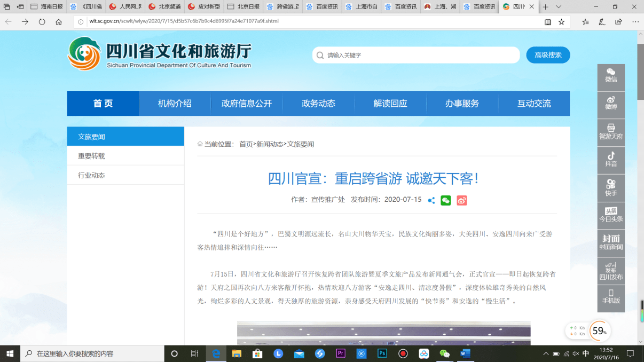Open browser settings ellipsis menu
The height and width of the screenshot is (362, 644).
click(635, 22)
